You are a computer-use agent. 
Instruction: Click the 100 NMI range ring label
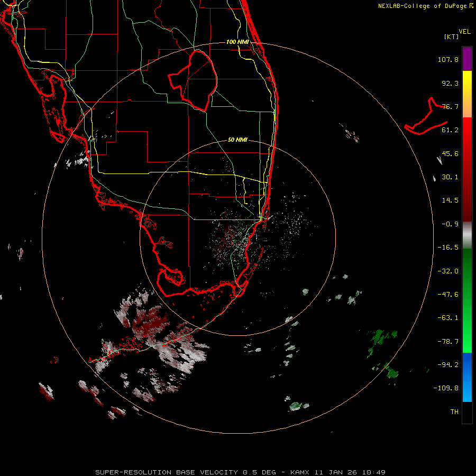tap(237, 42)
